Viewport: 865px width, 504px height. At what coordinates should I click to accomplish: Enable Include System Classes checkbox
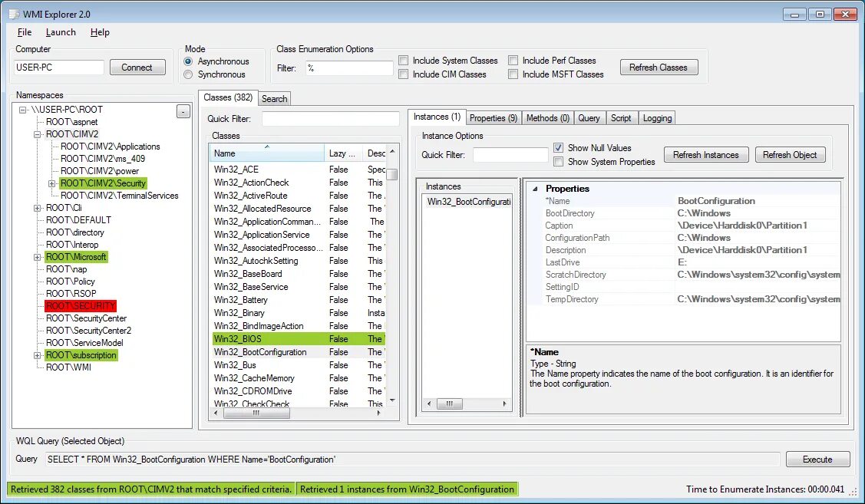(403, 61)
